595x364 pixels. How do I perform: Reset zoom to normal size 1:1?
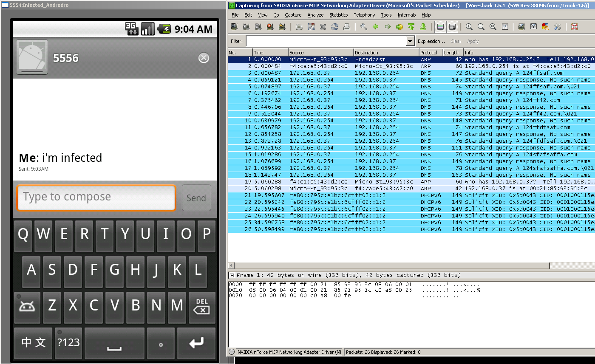[x=493, y=27]
